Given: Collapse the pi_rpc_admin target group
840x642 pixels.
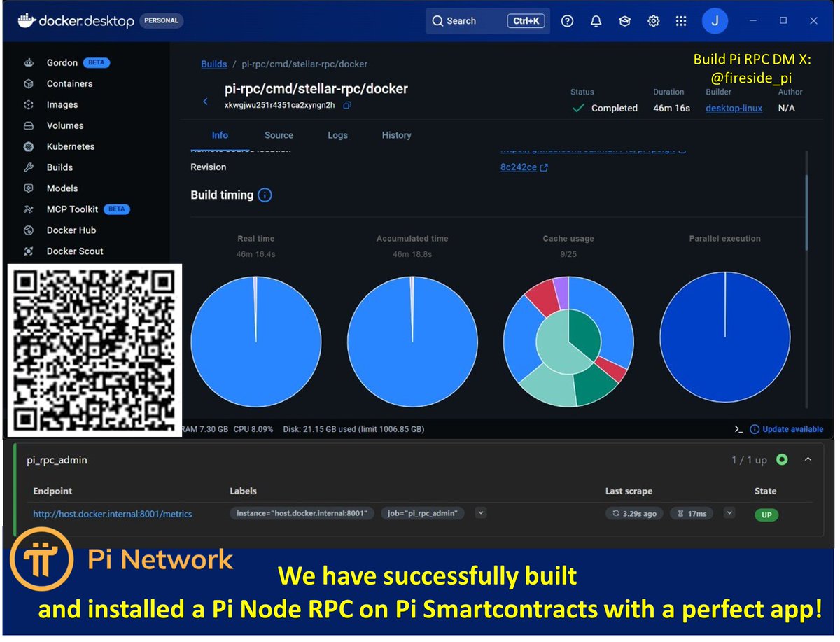Looking at the screenshot, I should point(808,460).
